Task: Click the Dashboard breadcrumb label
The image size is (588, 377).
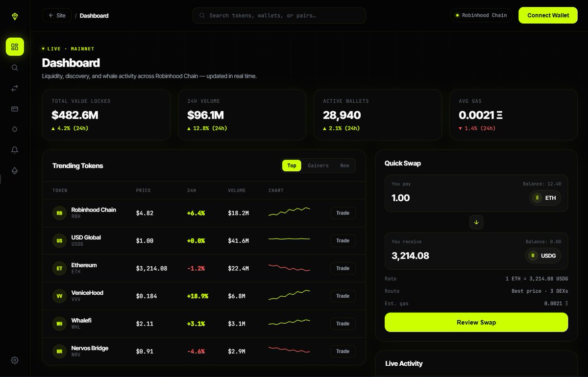Action: tap(94, 16)
